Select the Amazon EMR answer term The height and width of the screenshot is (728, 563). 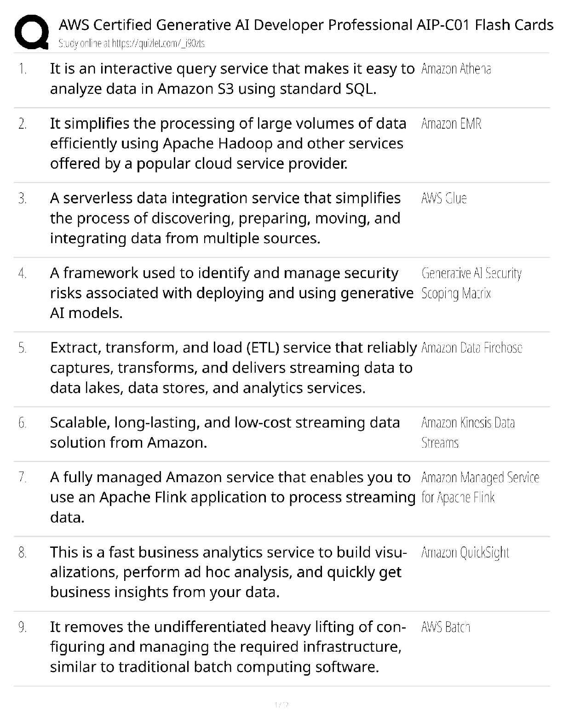coord(451,124)
